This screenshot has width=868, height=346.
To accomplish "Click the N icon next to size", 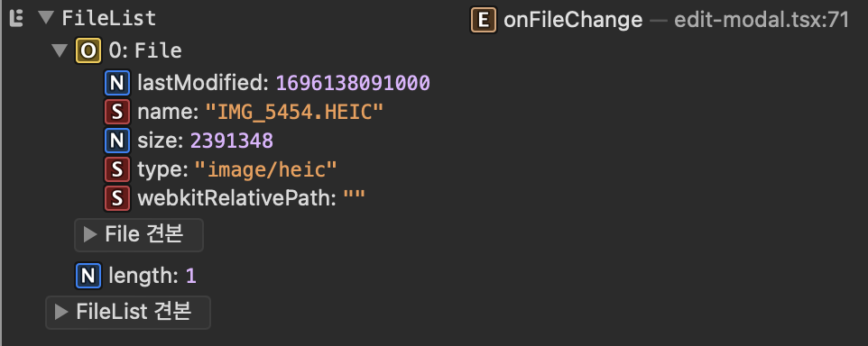I will (x=116, y=141).
